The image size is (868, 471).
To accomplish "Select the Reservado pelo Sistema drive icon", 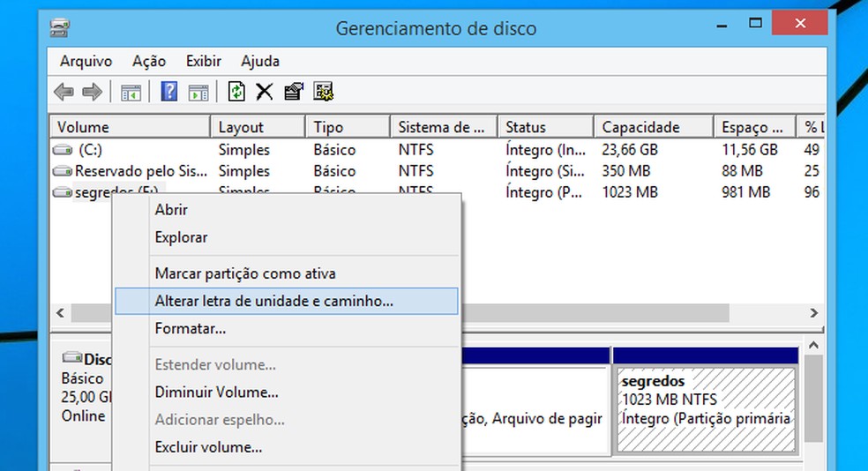I will [x=63, y=171].
